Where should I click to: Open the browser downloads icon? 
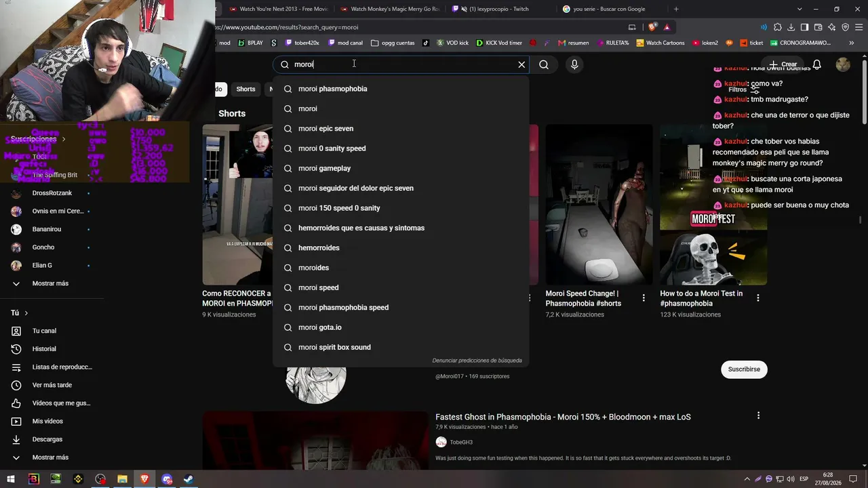click(x=791, y=27)
